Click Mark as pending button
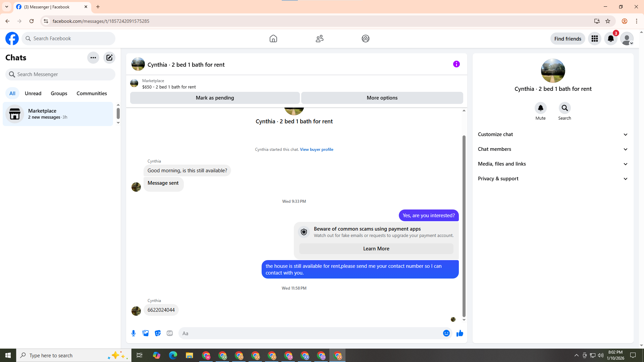Screen dimensions: 644x362 [x=215, y=98]
